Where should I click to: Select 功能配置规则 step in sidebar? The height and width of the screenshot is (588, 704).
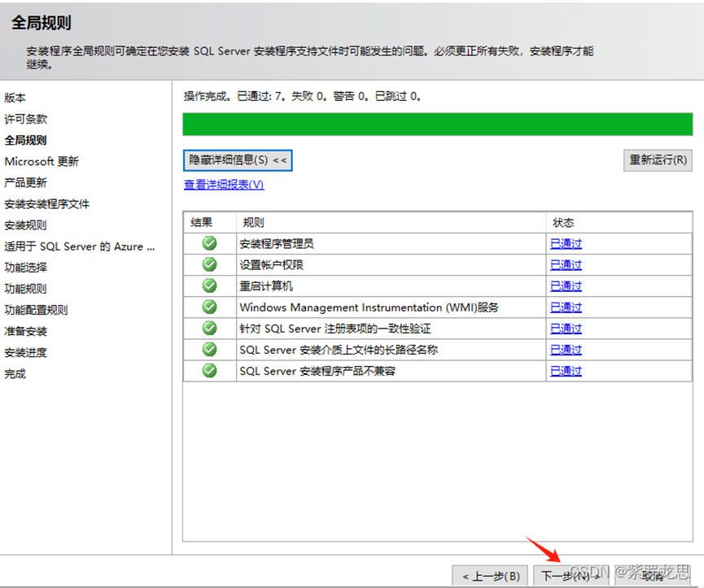[x=37, y=310]
